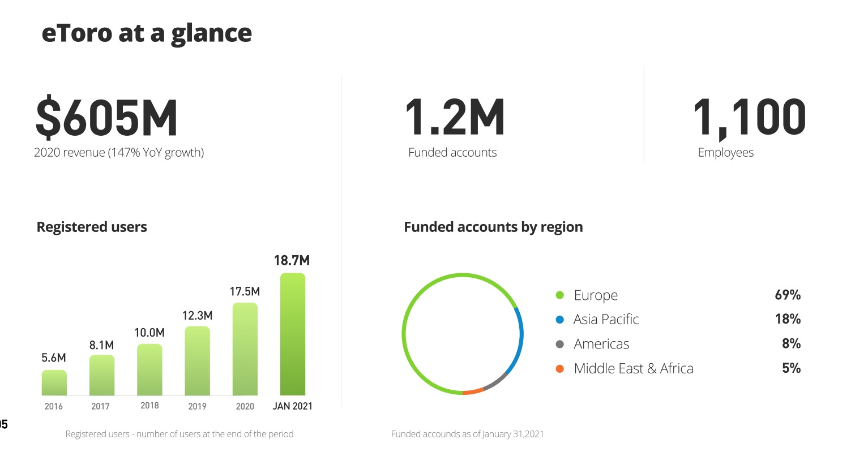Screen dimensions: 868x452
Task: Select the 1.2M funded accounts figure
Action: pos(455,118)
